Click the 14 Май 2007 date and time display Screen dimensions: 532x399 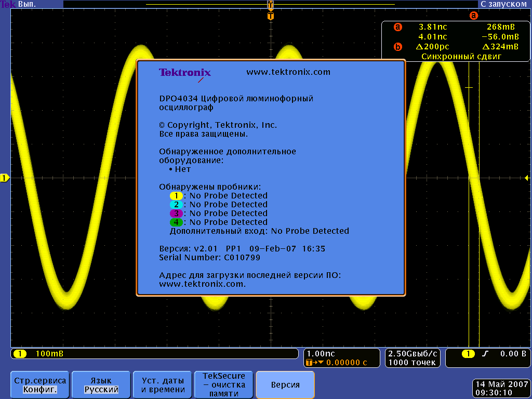pos(501,389)
